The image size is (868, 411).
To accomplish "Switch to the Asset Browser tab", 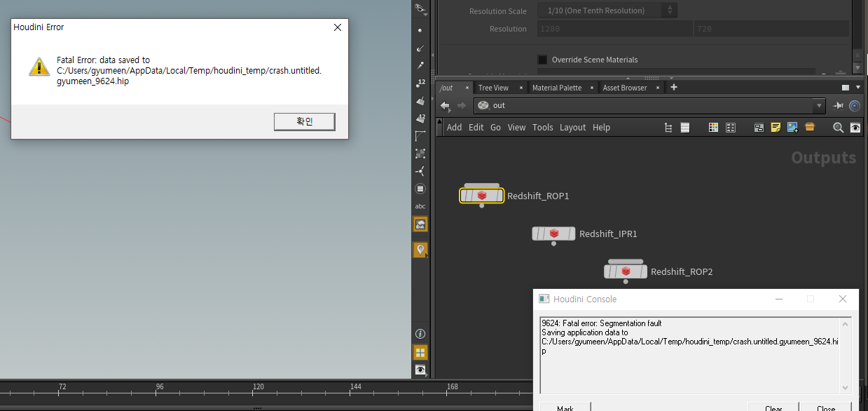I will (625, 88).
